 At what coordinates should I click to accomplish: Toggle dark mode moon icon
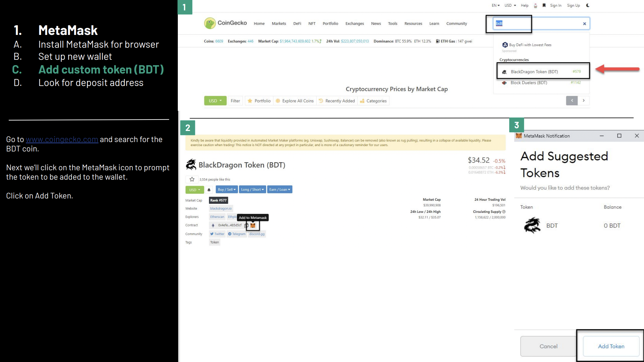[x=588, y=5]
